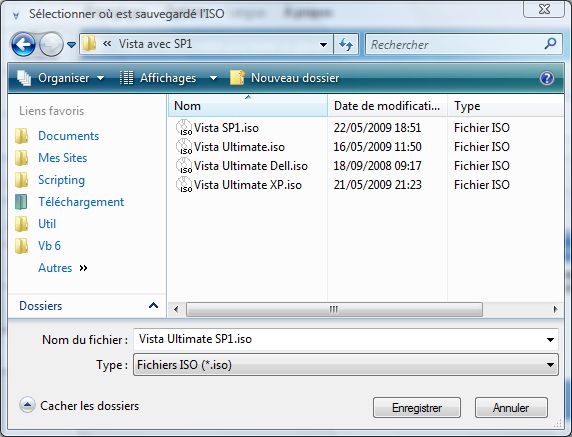Click the Nouveau dossier folder icon
This screenshot has height=437, width=572.
[237, 78]
